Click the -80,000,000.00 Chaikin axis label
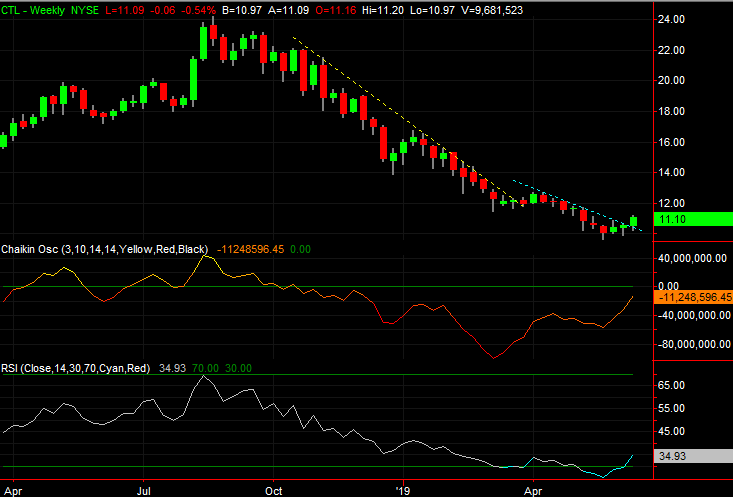This screenshot has height=497, width=733. tap(691, 344)
